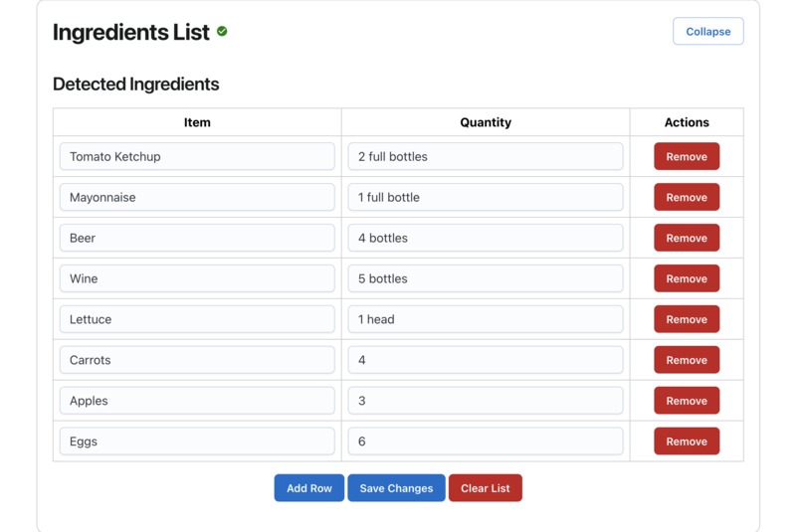Clear the entire ingredients list
Screen dimensions: 802x532
pos(486,488)
